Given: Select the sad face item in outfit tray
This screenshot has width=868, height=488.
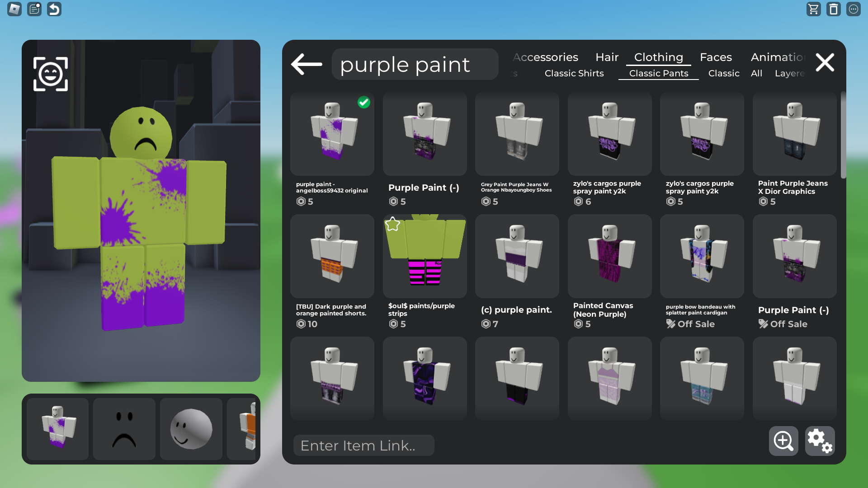Looking at the screenshot, I should (x=124, y=429).
